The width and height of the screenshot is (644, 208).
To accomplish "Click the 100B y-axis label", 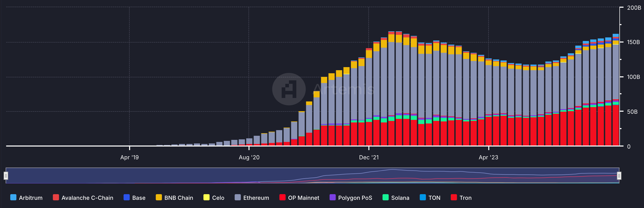I will tap(633, 77).
